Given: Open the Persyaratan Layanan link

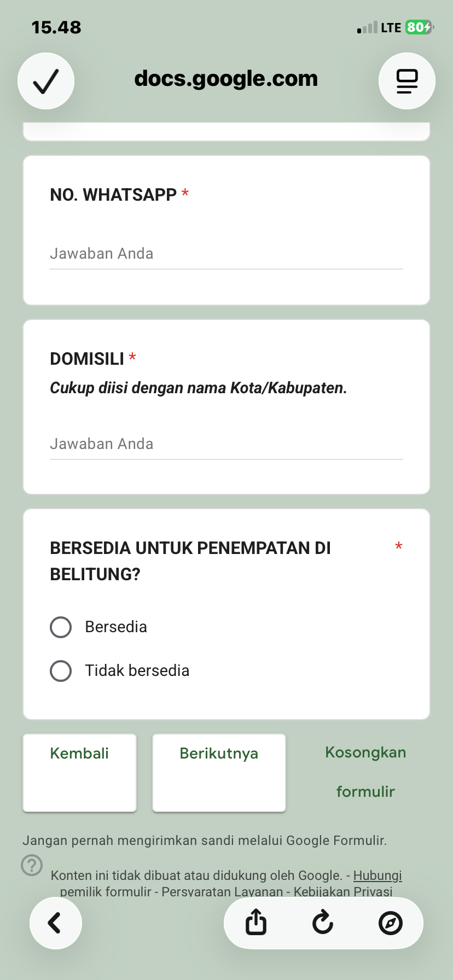Looking at the screenshot, I should coord(222,892).
